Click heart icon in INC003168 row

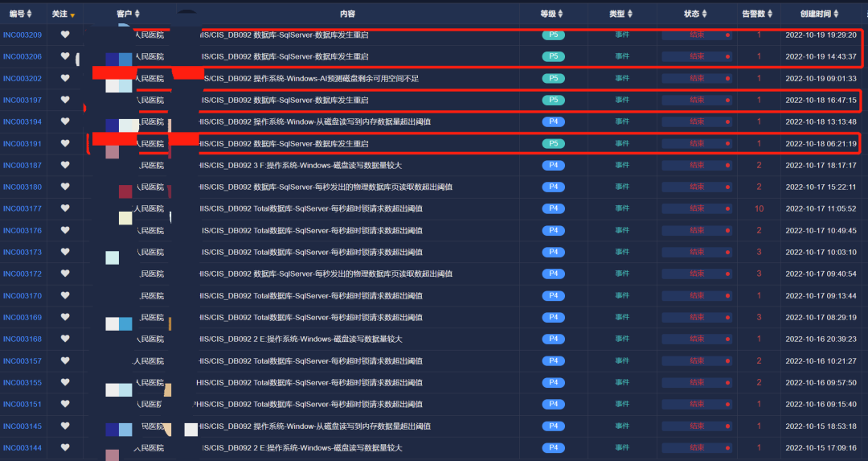coord(65,339)
